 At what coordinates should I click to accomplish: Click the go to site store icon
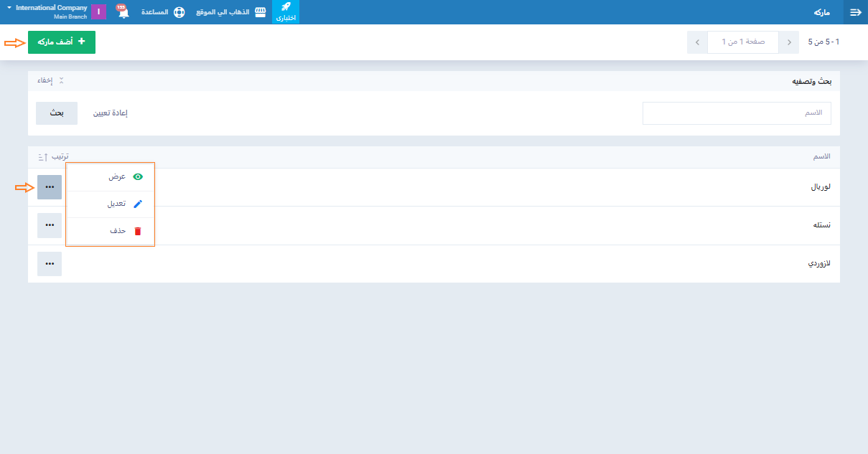click(260, 12)
